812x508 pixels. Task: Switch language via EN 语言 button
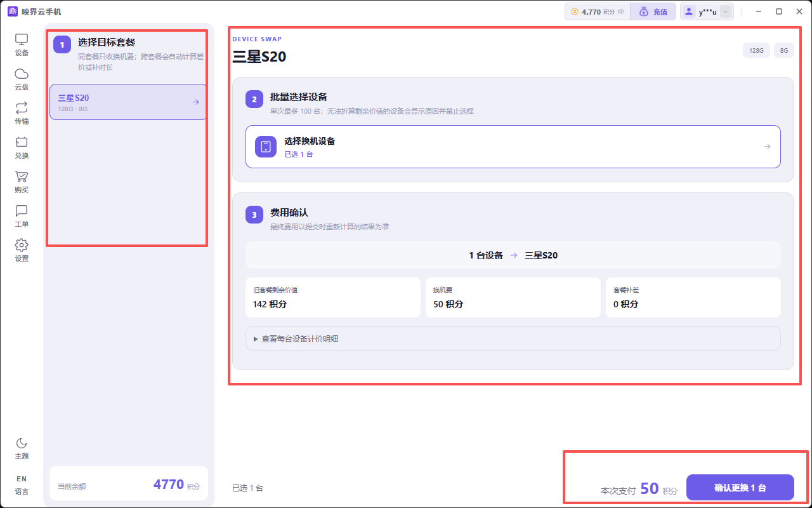click(x=22, y=485)
